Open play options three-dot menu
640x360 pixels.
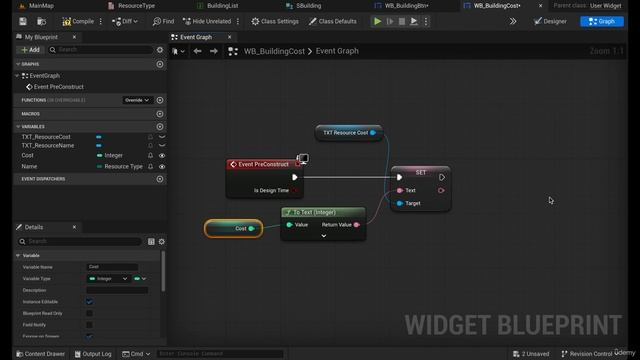pos(426,21)
